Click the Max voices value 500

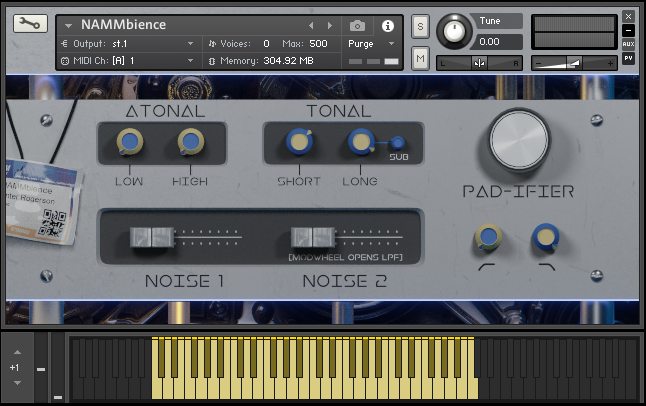tap(318, 44)
